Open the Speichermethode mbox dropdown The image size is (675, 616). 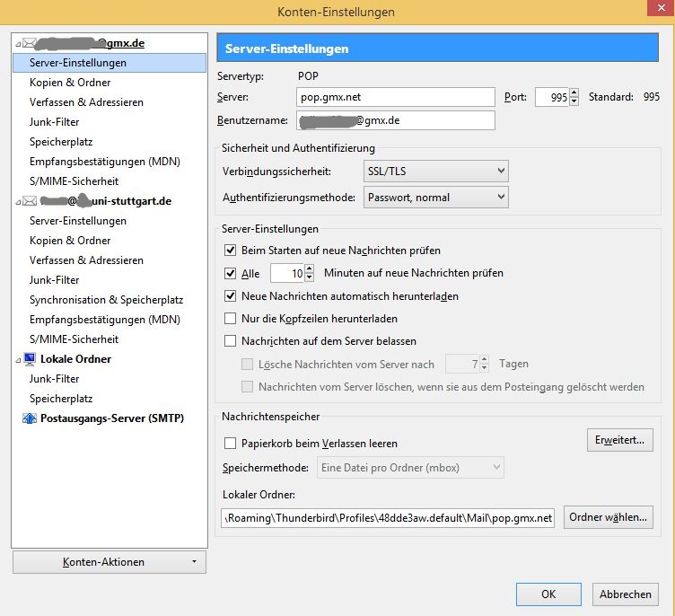410,467
